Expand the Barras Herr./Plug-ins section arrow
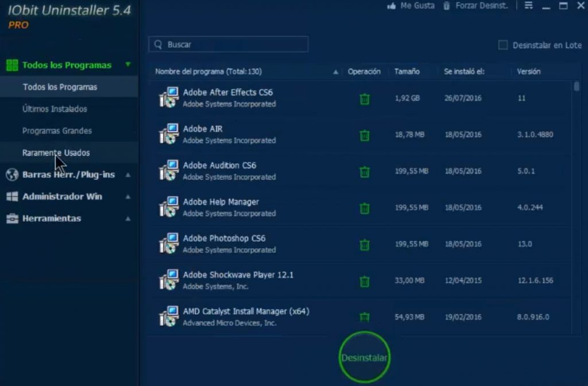588x386 pixels. [128, 175]
